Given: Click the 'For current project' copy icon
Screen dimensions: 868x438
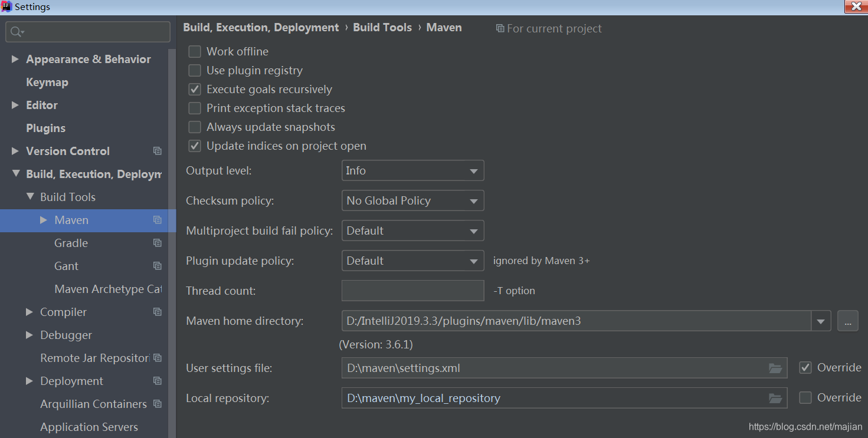Looking at the screenshot, I should pos(500,28).
